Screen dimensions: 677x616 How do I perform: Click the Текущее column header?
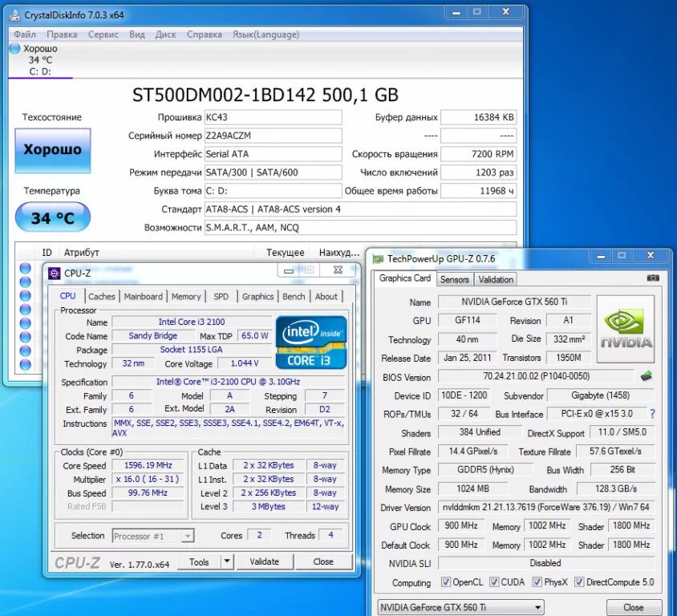point(285,253)
